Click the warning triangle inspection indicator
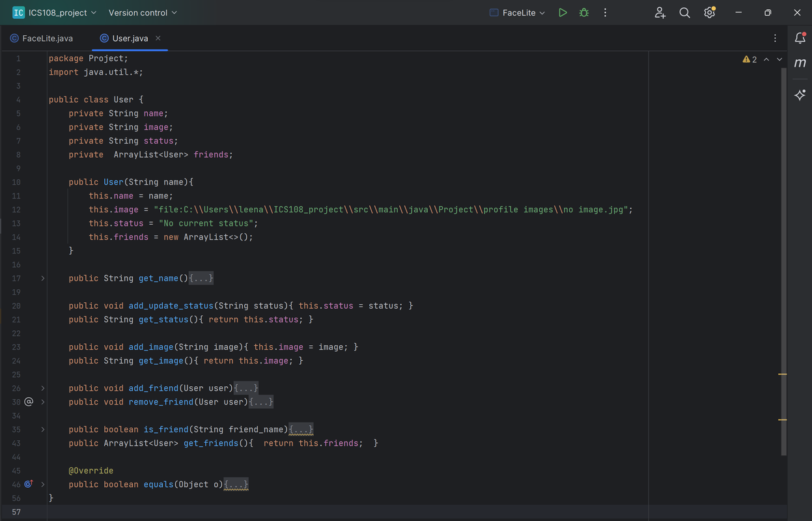 pos(746,59)
